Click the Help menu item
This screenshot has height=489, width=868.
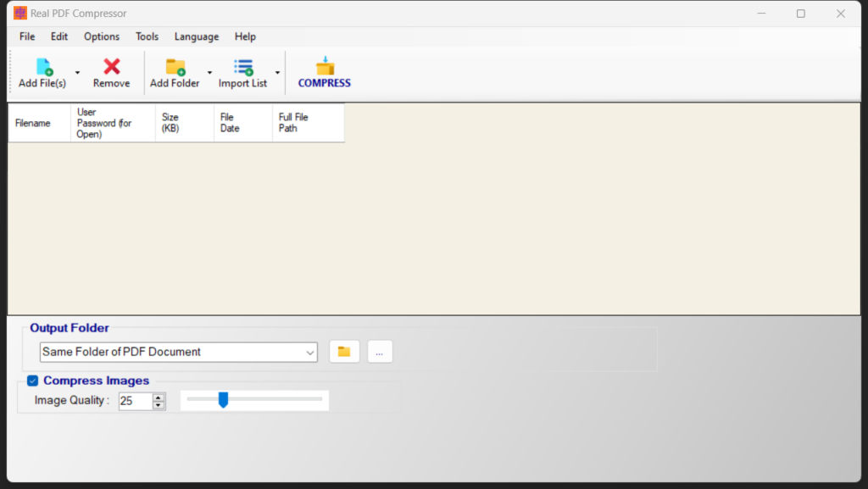pos(245,36)
